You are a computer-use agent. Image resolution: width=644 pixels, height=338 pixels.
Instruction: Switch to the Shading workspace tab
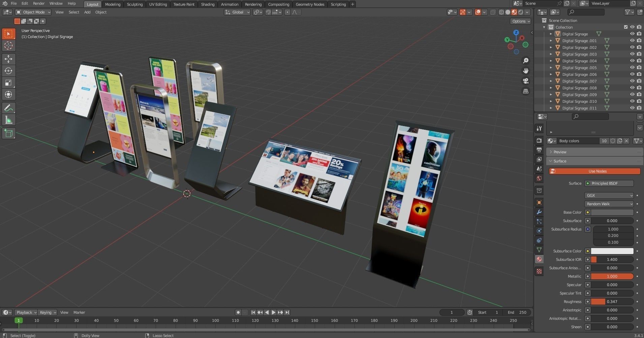tap(208, 4)
